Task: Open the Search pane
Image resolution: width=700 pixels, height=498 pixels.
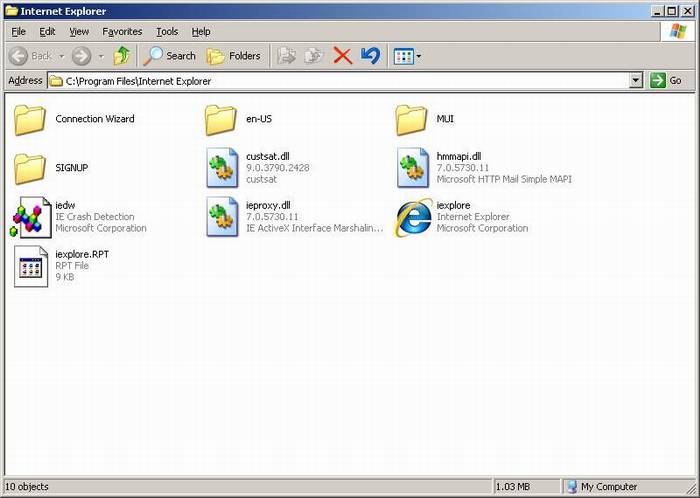Action: tap(170, 56)
